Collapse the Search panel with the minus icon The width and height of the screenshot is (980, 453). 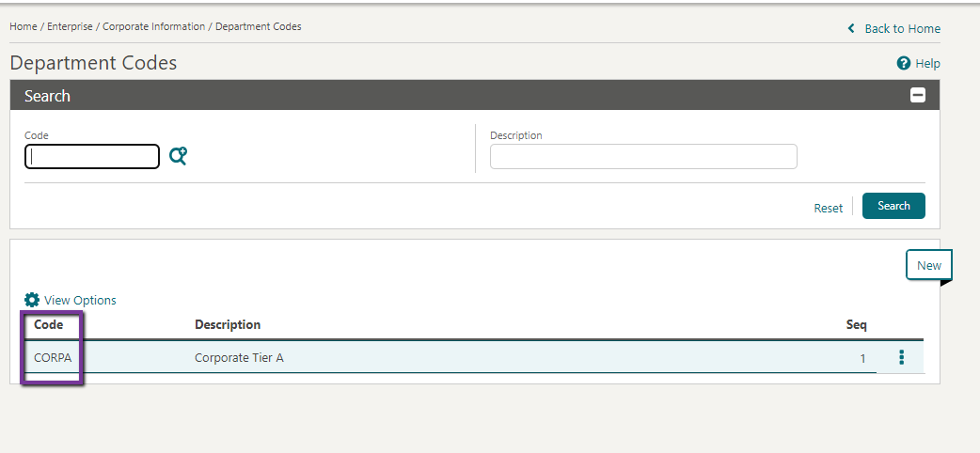coord(918,95)
